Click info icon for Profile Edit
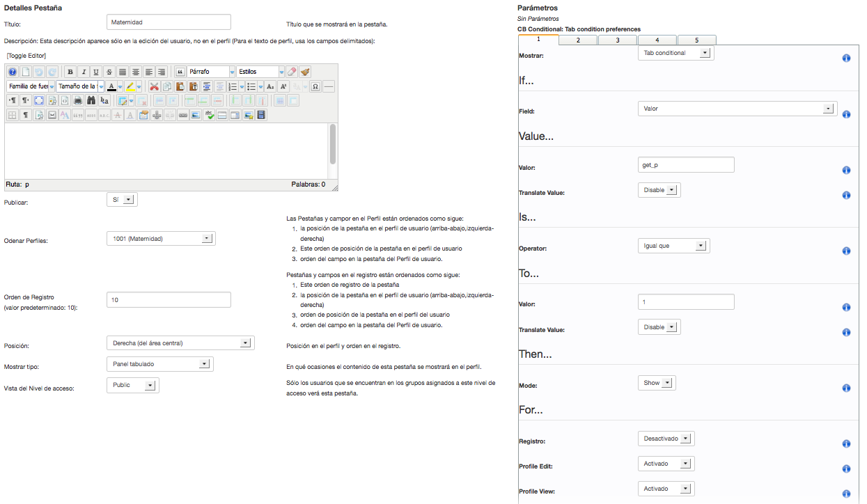 pos(846,468)
